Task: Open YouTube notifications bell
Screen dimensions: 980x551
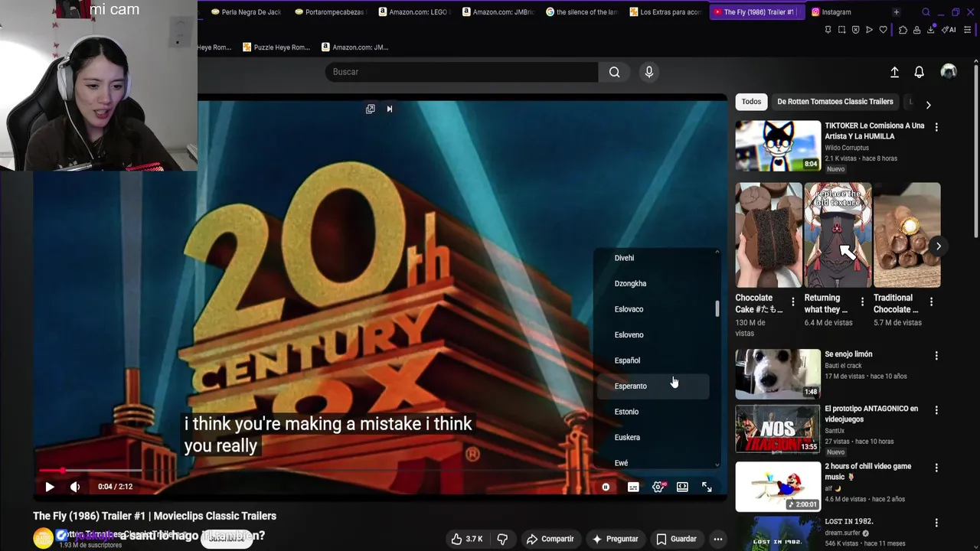Action: coord(920,72)
